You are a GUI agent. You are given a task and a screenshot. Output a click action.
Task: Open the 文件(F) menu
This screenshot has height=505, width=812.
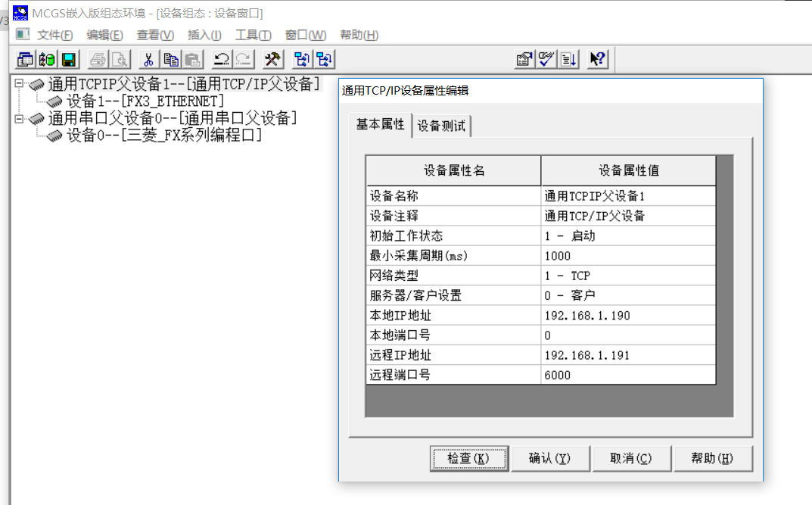pyautogui.click(x=55, y=35)
